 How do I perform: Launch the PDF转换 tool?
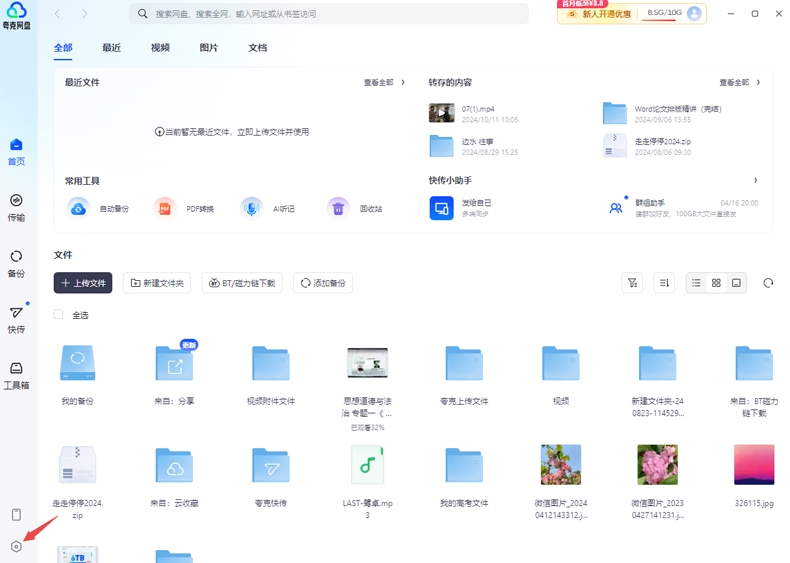[x=165, y=208]
